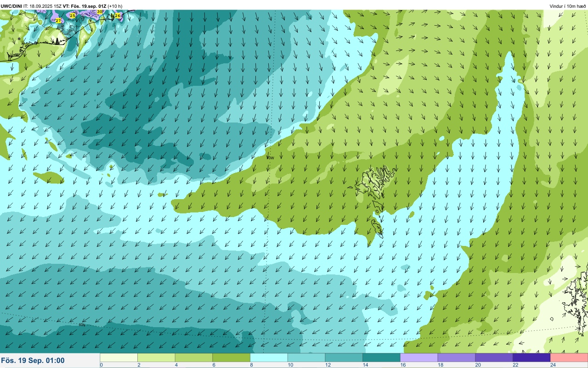Select the medium purple 18–20 legend swatch
The image size is (588, 368).
(457, 357)
